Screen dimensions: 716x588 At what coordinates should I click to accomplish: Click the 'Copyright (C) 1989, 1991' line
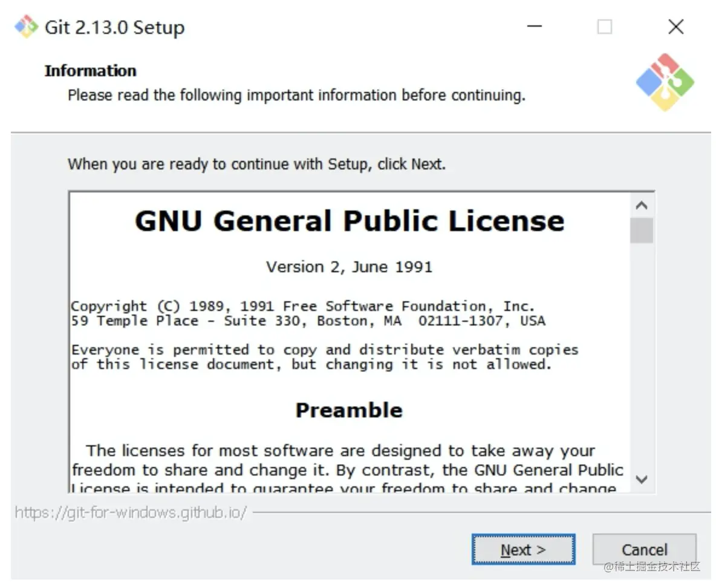302,306
